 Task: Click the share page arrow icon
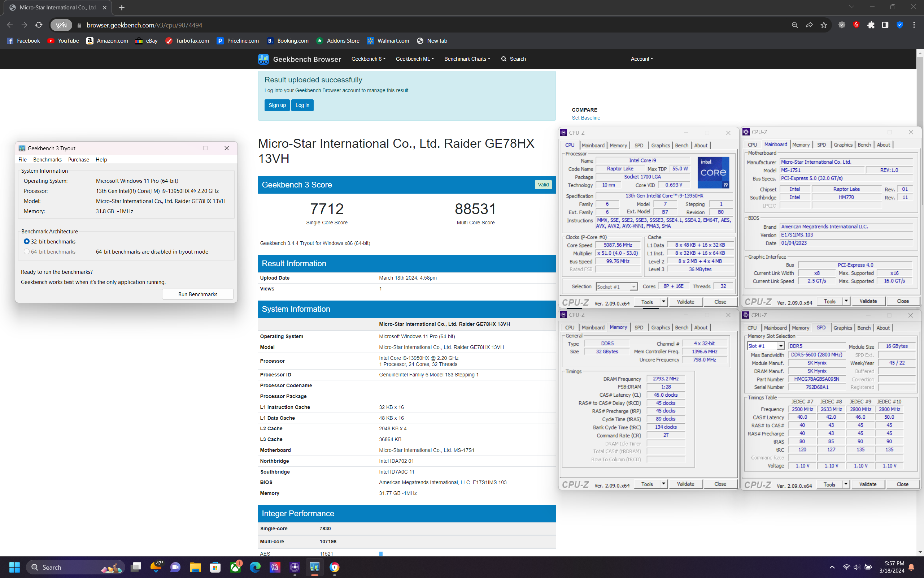click(809, 25)
